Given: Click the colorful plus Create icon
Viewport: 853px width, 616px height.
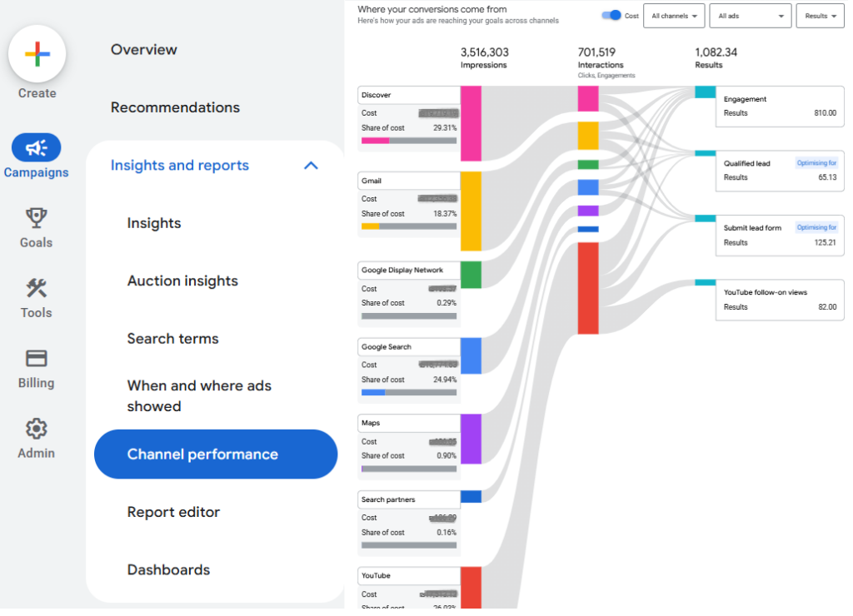Looking at the screenshot, I should (37, 55).
